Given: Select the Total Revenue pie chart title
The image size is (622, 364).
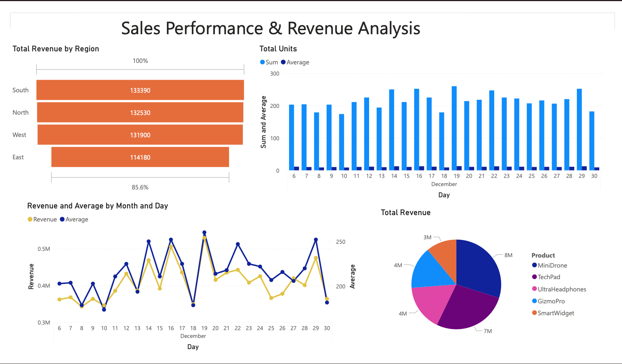Looking at the screenshot, I should pyautogui.click(x=406, y=213).
